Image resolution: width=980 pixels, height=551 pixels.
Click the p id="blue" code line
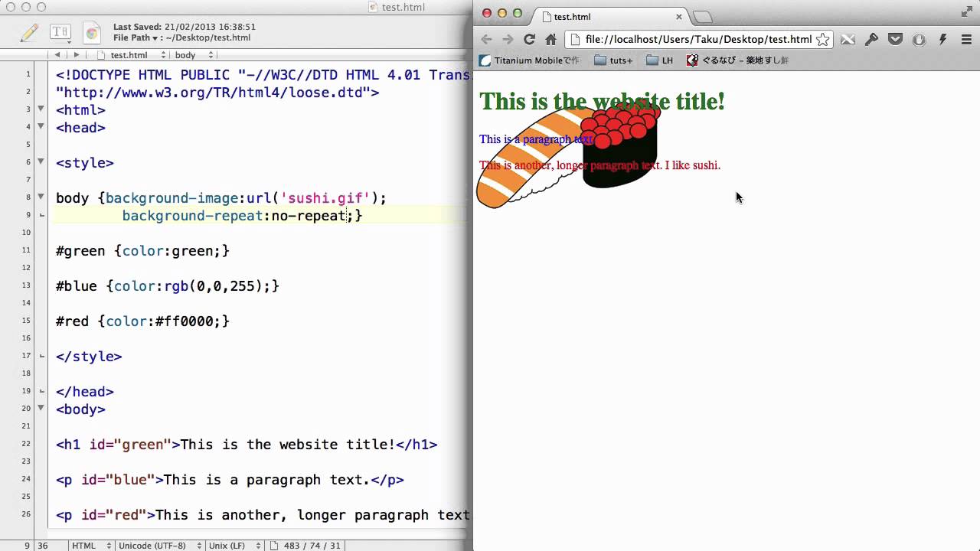point(230,480)
